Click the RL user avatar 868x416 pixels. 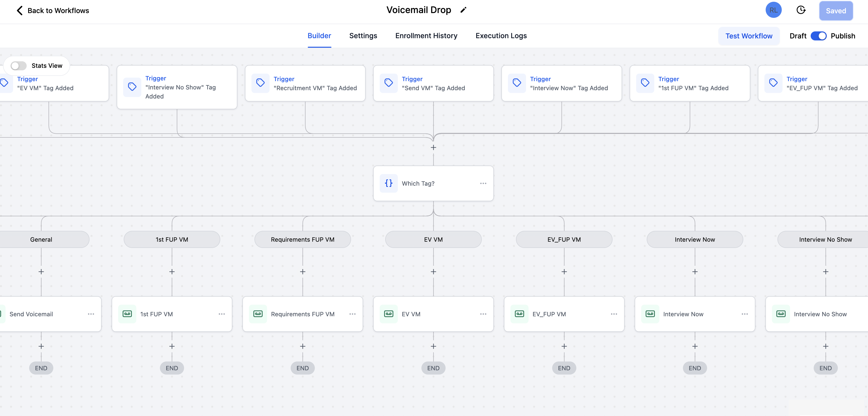[x=773, y=10]
